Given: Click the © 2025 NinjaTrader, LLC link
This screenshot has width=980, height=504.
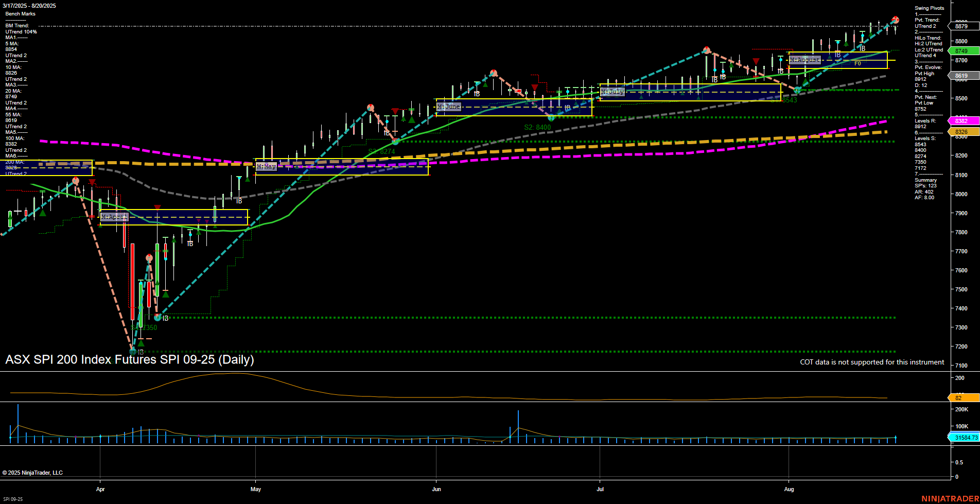Looking at the screenshot, I should click(32, 472).
